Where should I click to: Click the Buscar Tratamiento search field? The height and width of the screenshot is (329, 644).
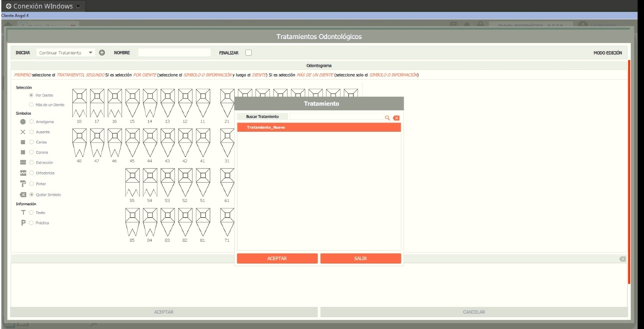point(336,117)
